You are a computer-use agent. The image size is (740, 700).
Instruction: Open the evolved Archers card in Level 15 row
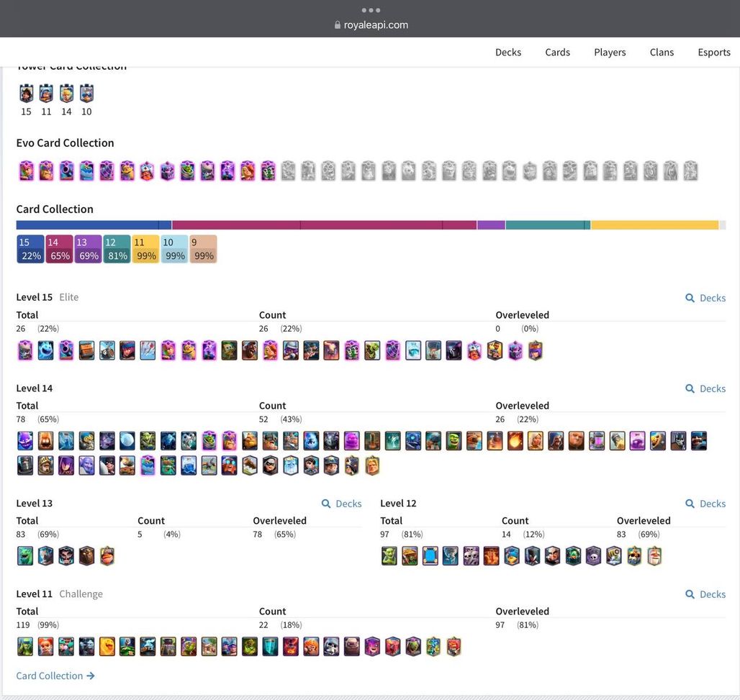[168, 350]
